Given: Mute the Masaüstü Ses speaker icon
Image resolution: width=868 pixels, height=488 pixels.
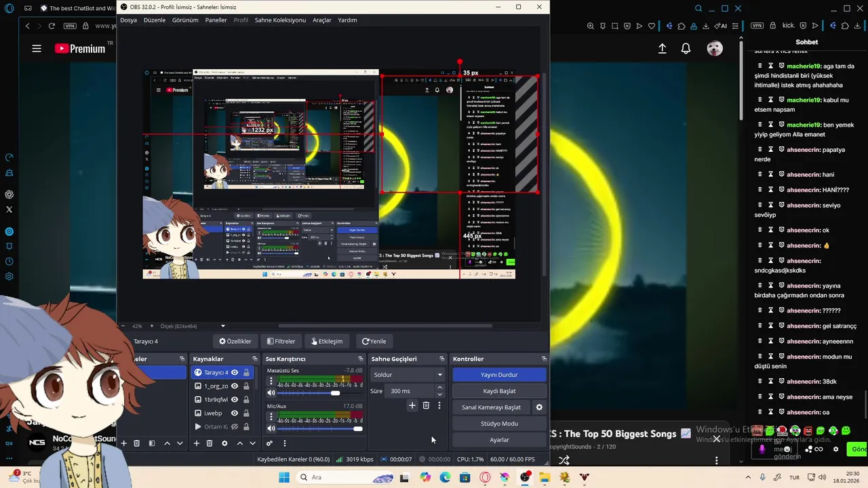Looking at the screenshot, I should point(271,393).
